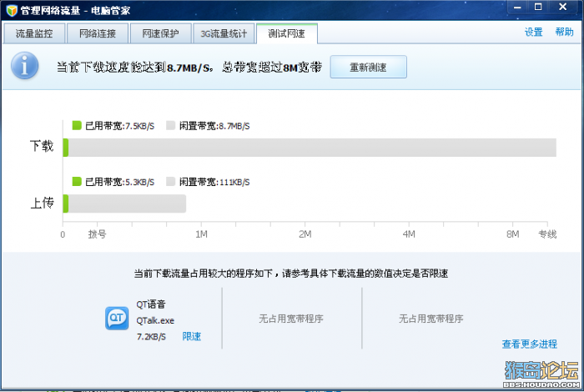Click the right 无占用宽带程序 placeholder
The width and height of the screenshot is (584, 392).
pyautogui.click(x=431, y=319)
